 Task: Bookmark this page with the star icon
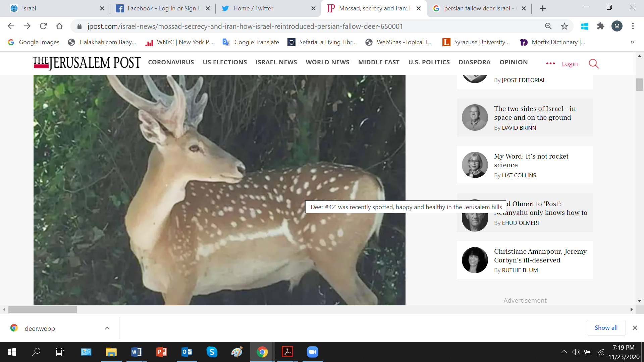click(565, 26)
